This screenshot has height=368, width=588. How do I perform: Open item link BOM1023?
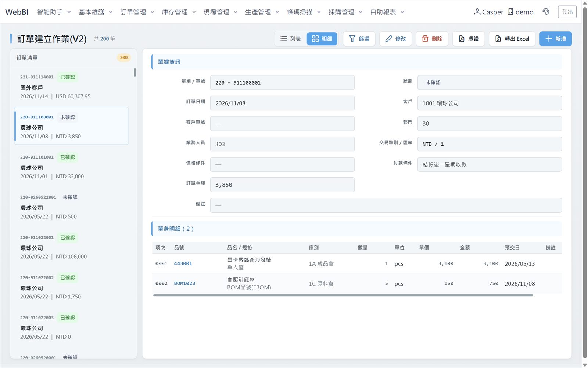point(184,283)
